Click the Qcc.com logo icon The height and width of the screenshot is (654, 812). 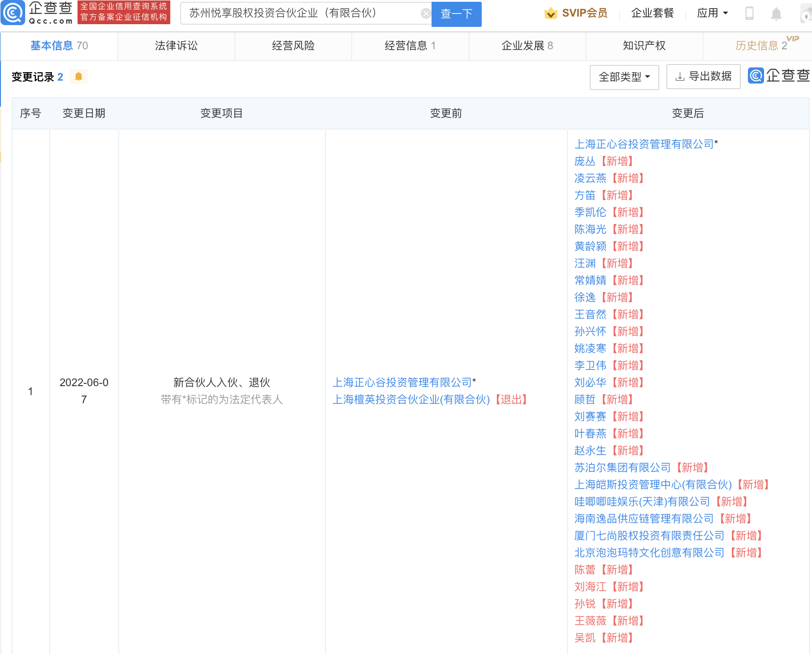13,13
